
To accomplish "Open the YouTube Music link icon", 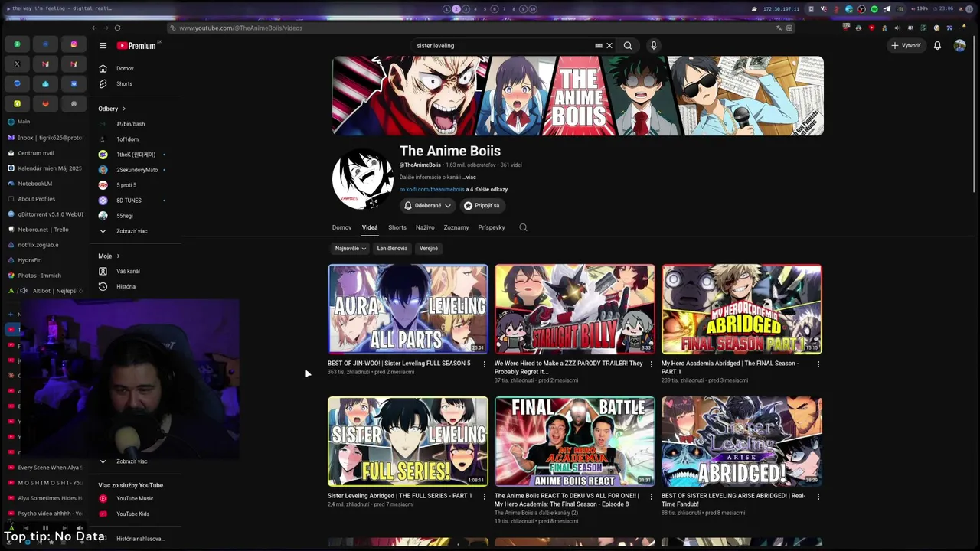I will tap(103, 499).
